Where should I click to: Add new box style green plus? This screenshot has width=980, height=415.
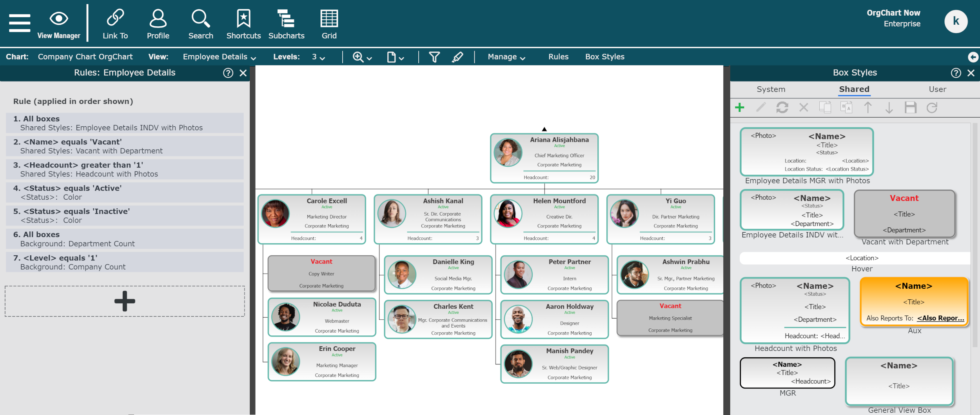pos(740,107)
